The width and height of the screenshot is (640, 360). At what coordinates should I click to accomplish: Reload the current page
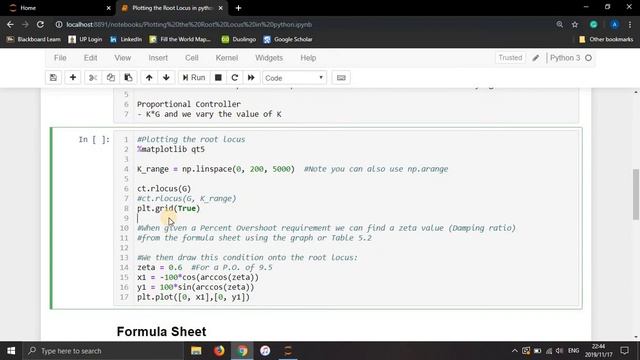(40, 24)
